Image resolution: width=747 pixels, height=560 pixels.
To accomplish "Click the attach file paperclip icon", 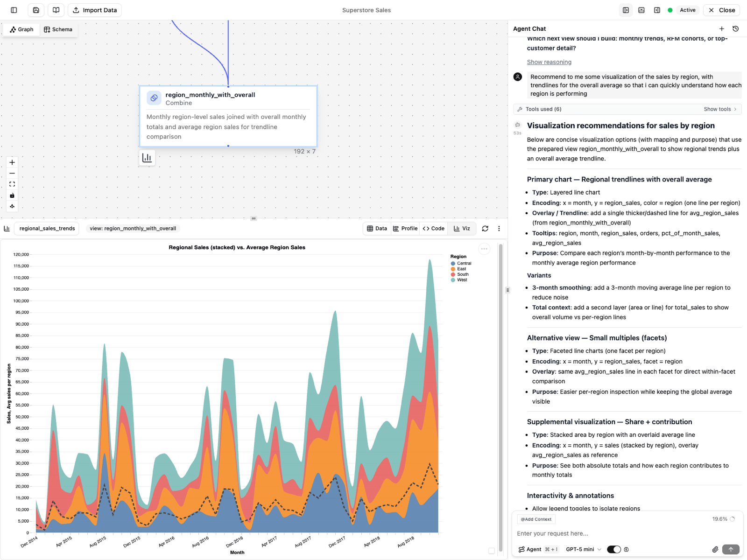I will tap(715, 549).
